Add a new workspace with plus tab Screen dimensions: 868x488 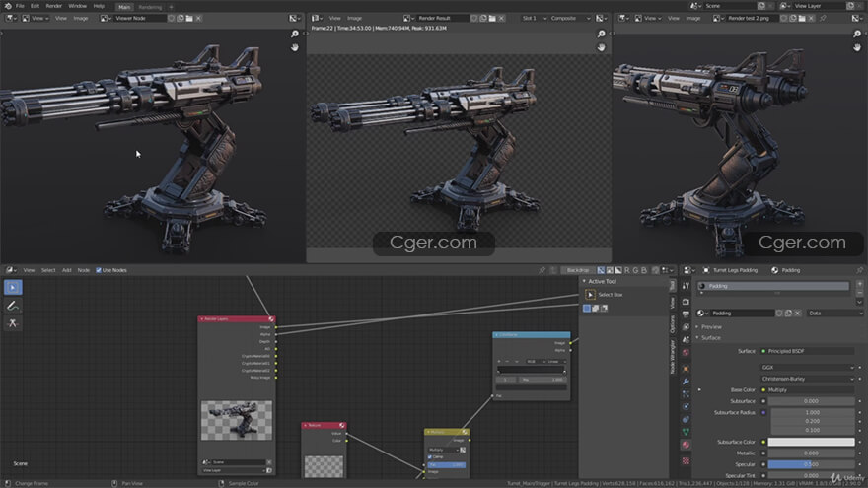[171, 7]
